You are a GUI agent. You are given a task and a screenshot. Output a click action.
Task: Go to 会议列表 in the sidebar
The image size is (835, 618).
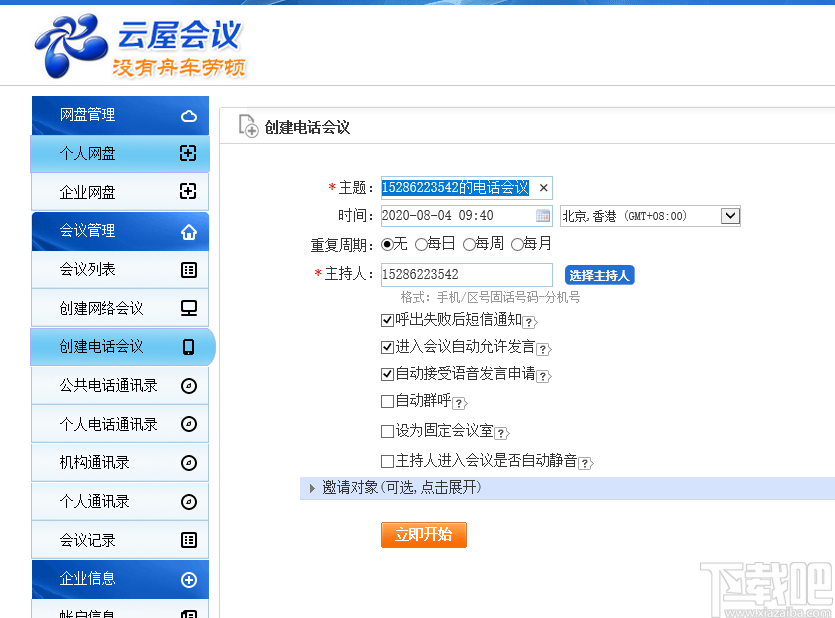pyautogui.click(x=120, y=269)
